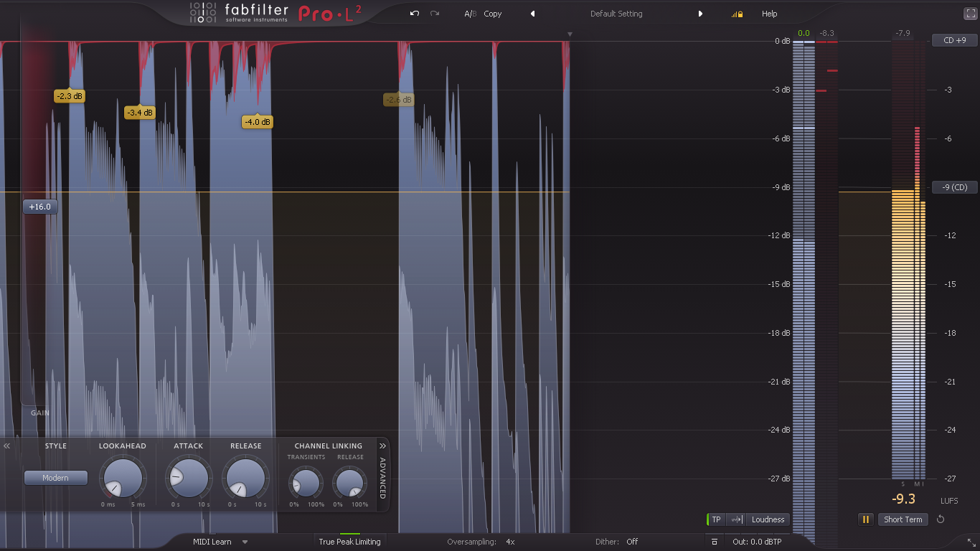Click the -8.3 gain reduction readout
980x551 pixels.
click(x=826, y=33)
